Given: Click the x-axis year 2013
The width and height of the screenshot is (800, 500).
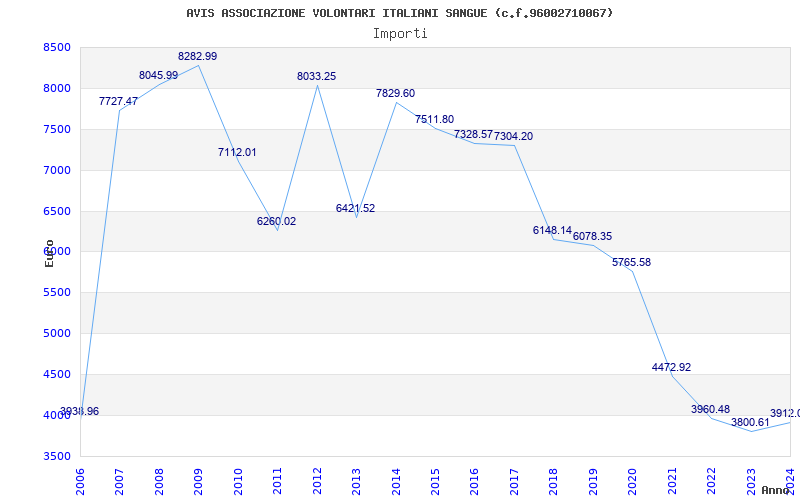Looking at the screenshot, I should click(x=356, y=482).
